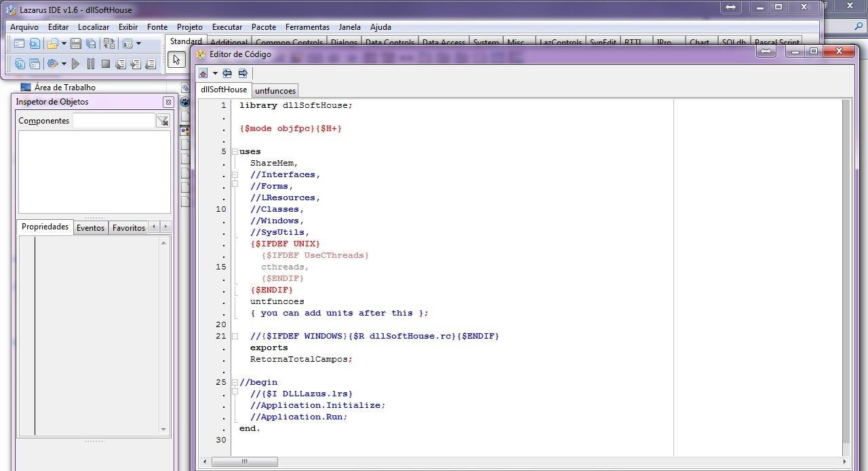Click the Toggle Form/Unit icon
The image size is (868, 471).
point(109,43)
